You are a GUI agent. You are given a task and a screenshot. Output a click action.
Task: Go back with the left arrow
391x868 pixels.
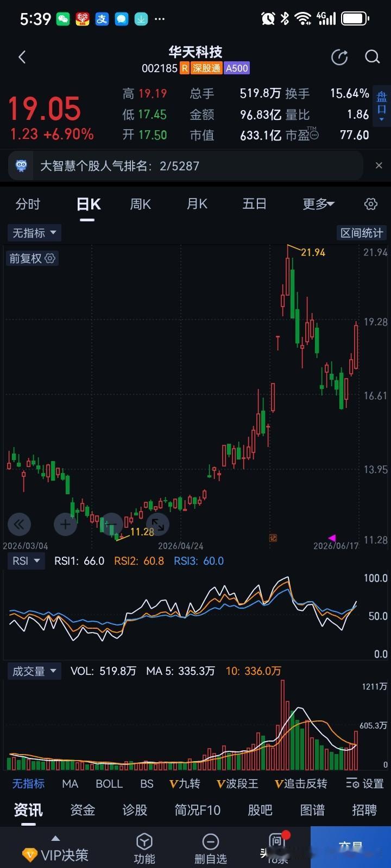22,57
